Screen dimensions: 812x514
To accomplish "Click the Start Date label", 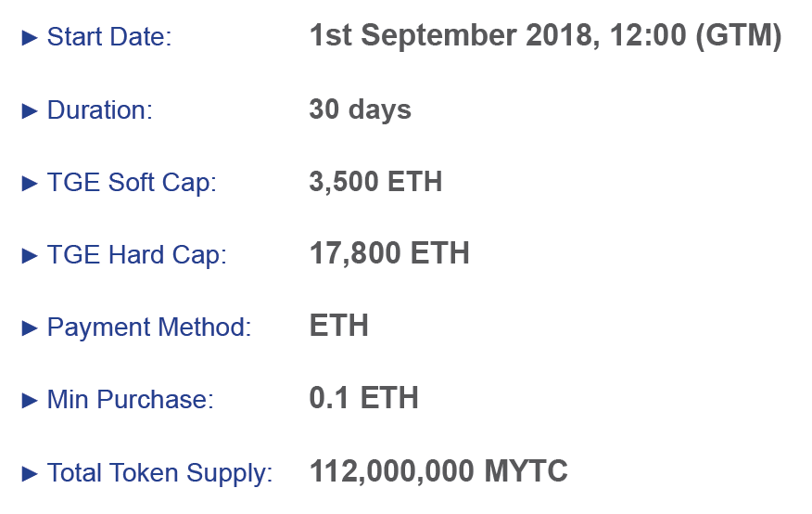I will coord(109,38).
